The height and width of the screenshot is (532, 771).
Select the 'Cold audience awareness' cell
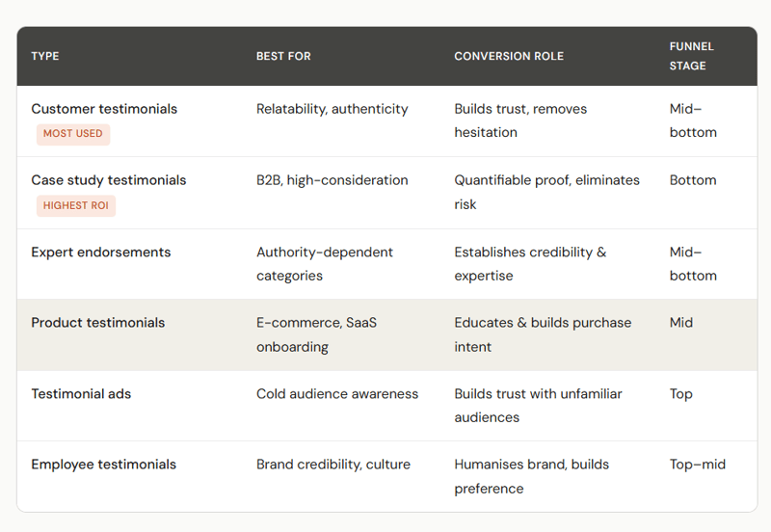pyautogui.click(x=337, y=393)
